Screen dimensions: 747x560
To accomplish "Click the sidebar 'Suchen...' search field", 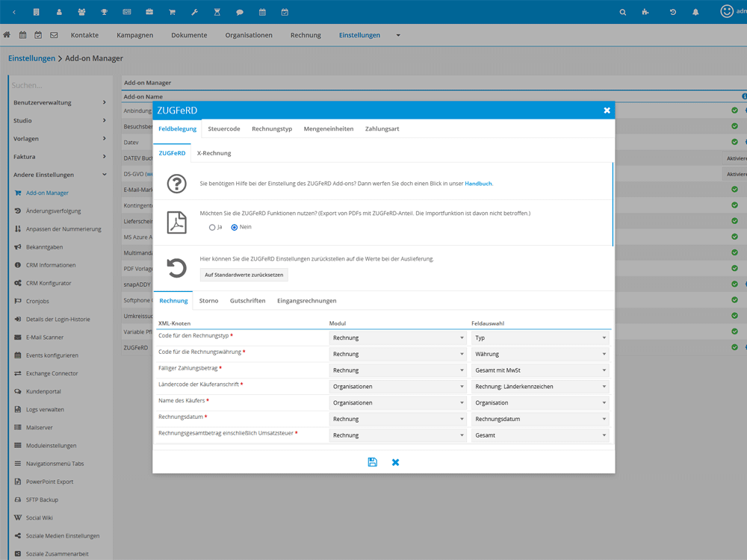I will 60,85.
